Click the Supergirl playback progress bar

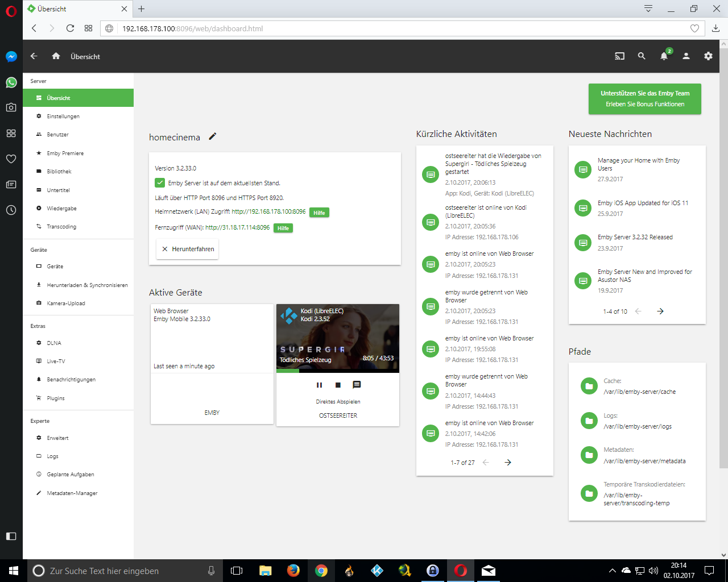point(338,371)
